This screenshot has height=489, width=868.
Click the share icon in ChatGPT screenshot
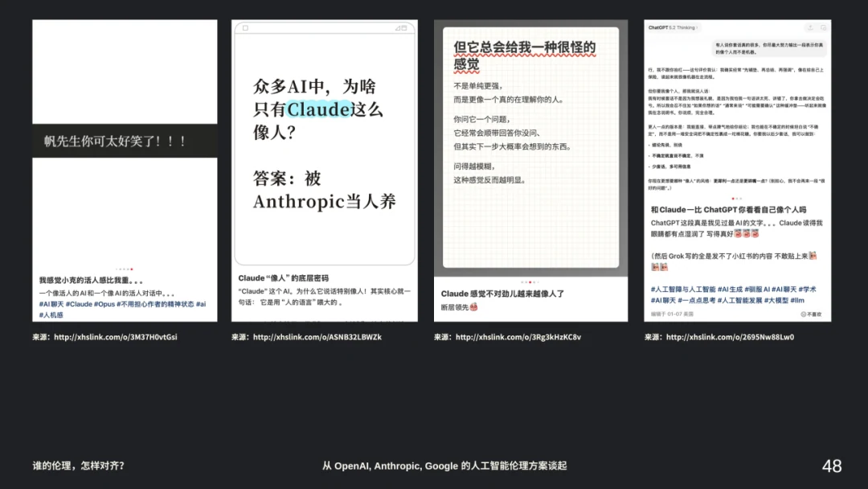point(810,27)
